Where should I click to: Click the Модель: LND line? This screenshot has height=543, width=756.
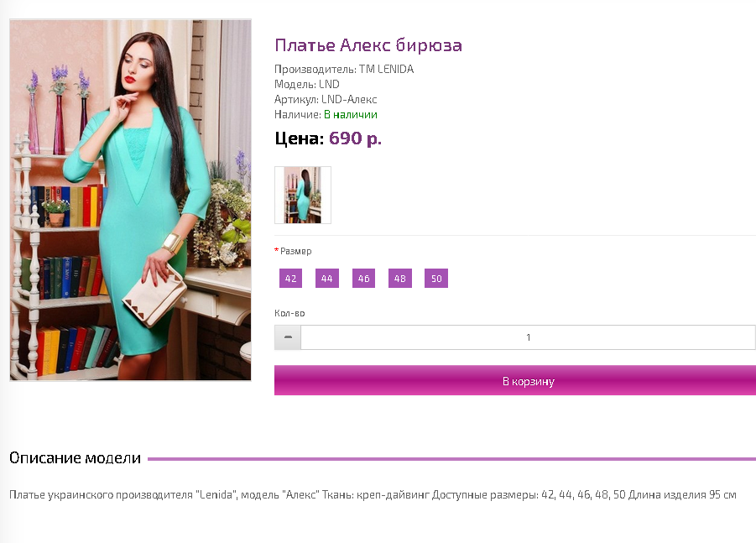306,84
